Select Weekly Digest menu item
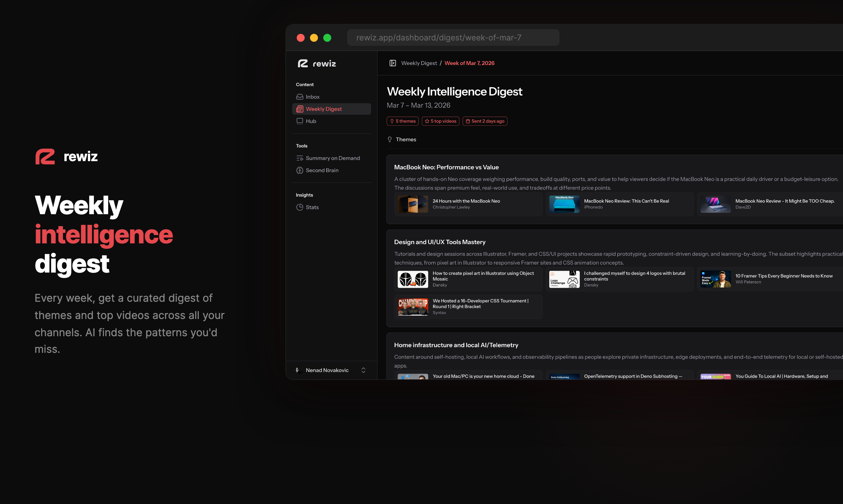The image size is (843, 504). pyautogui.click(x=324, y=109)
